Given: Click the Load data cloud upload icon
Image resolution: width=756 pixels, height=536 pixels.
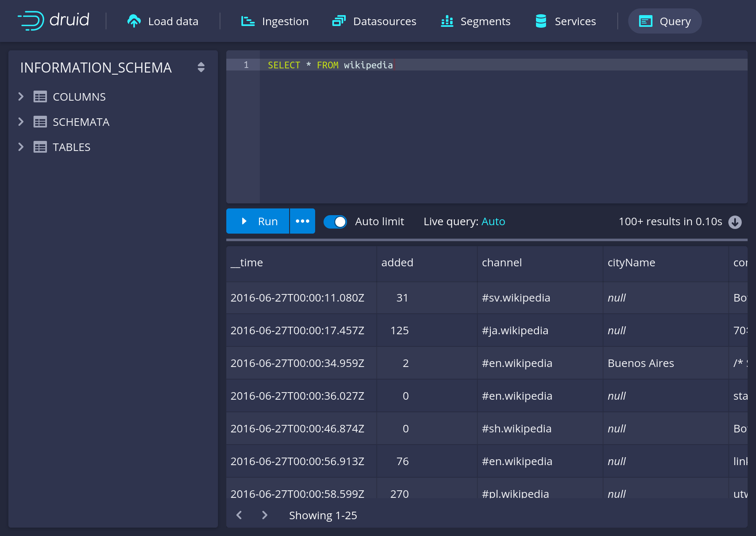Looking at the screenshot, I should click(x=134, y=21).
